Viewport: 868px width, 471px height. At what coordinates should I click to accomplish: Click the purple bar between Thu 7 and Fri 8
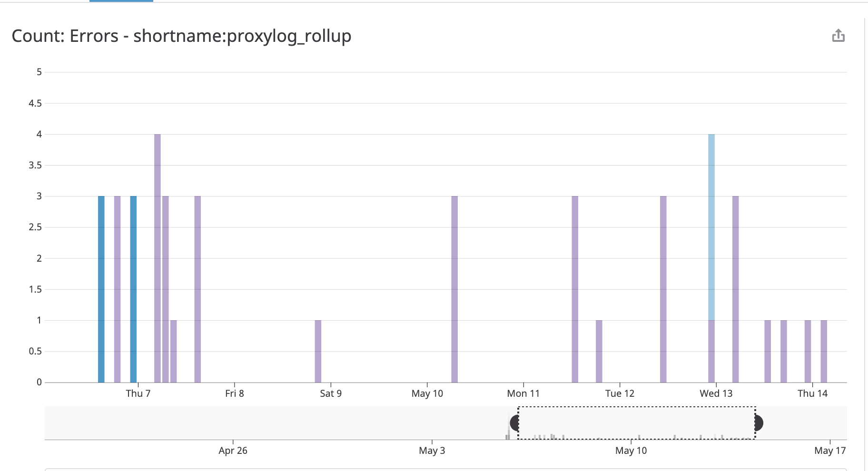click(x=197, y=285)
